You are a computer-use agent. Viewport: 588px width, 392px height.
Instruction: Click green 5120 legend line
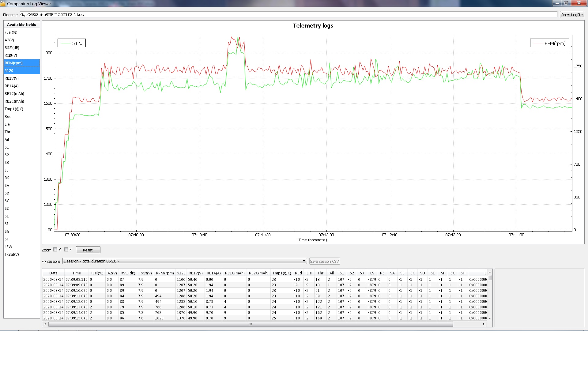66,43
